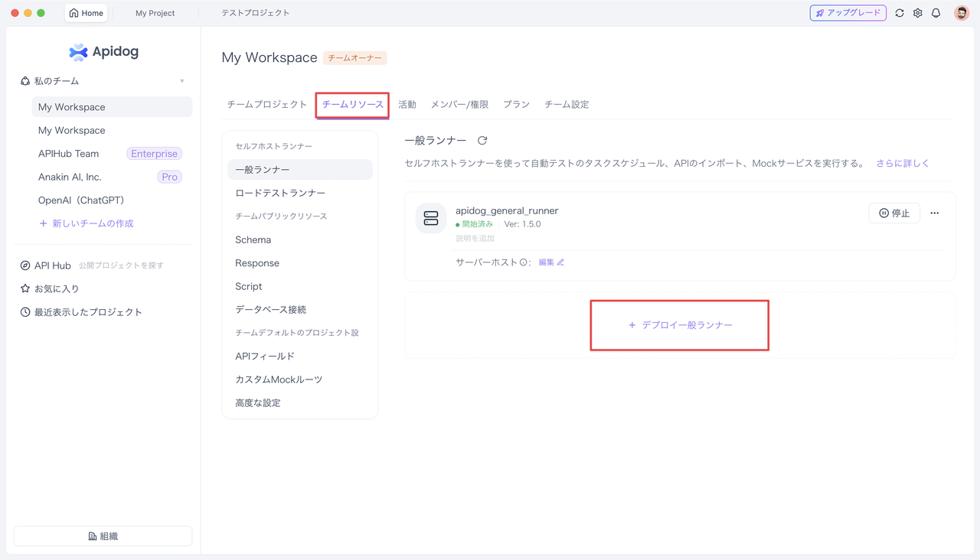This screenshot has width=980, height=560.
Task: Stop the runner with 停止 button
Action: pyautogui.click(x=894, y=213)
